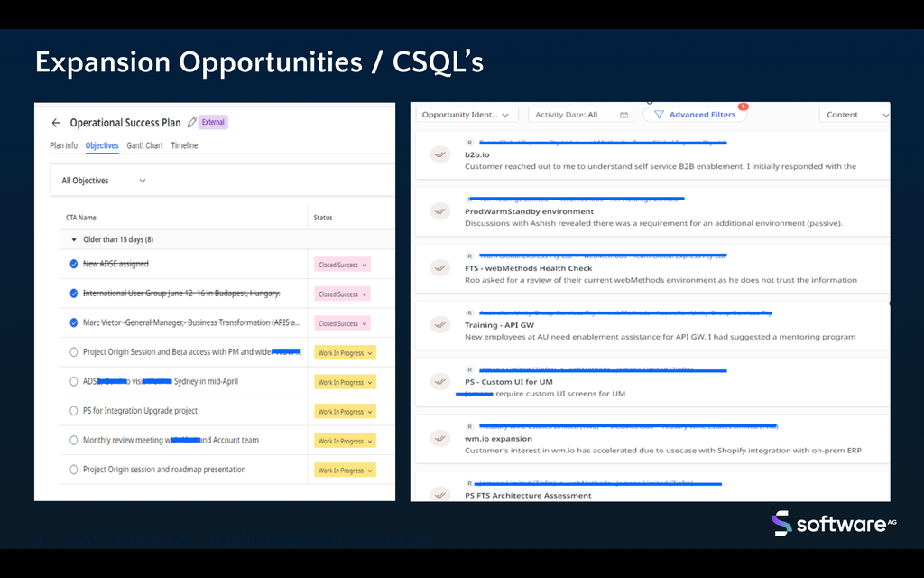This screenshot has width=924, height=578.
Task: Click the checkmark icon for Training - API GW
Action: click(439, 325)
